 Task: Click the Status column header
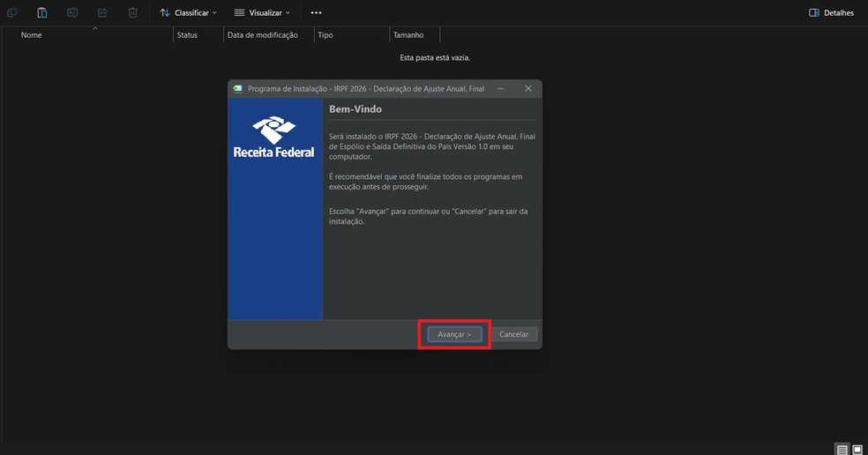pos(187,35)
